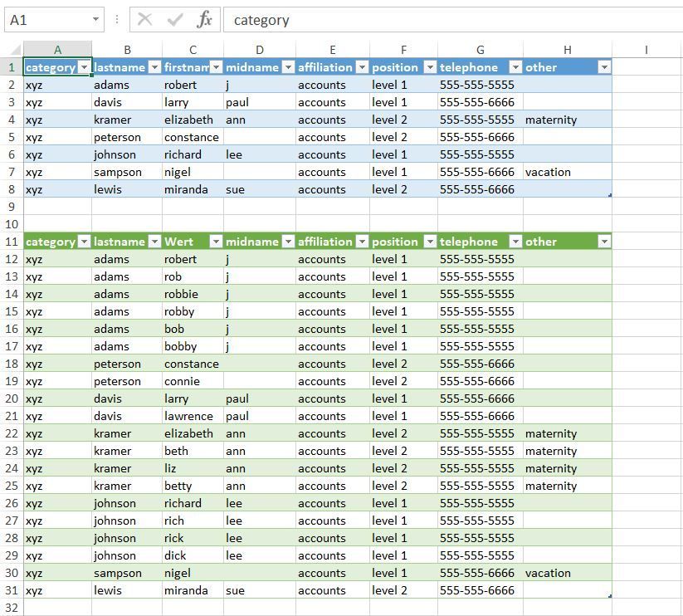Open the lastname filter dropdown in row 1
Viewport: 683px width, 616px height.
click(155, 67)
